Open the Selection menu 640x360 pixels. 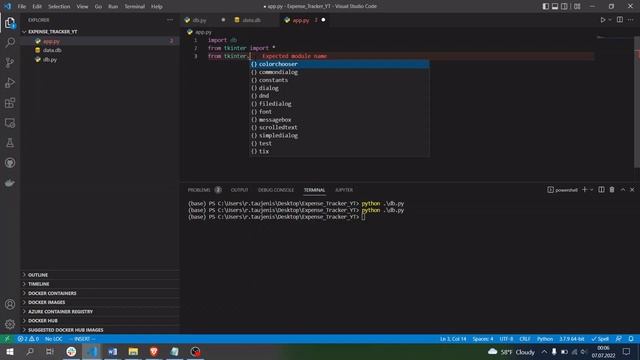[x=59, y=7]
